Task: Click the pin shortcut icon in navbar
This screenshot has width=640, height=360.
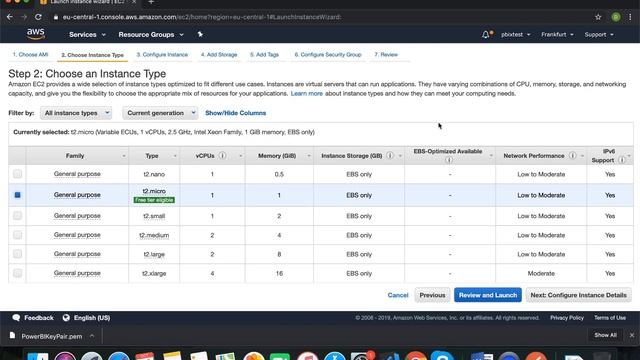Action: point(200,34)
